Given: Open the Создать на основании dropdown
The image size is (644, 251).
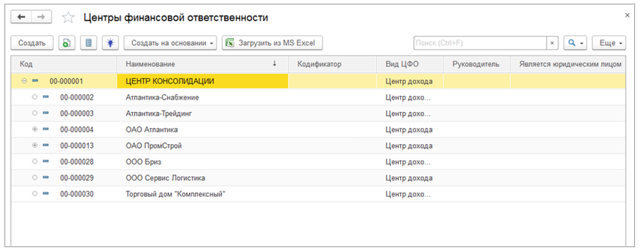Looking at the screenshot, I should click(170, 43).
